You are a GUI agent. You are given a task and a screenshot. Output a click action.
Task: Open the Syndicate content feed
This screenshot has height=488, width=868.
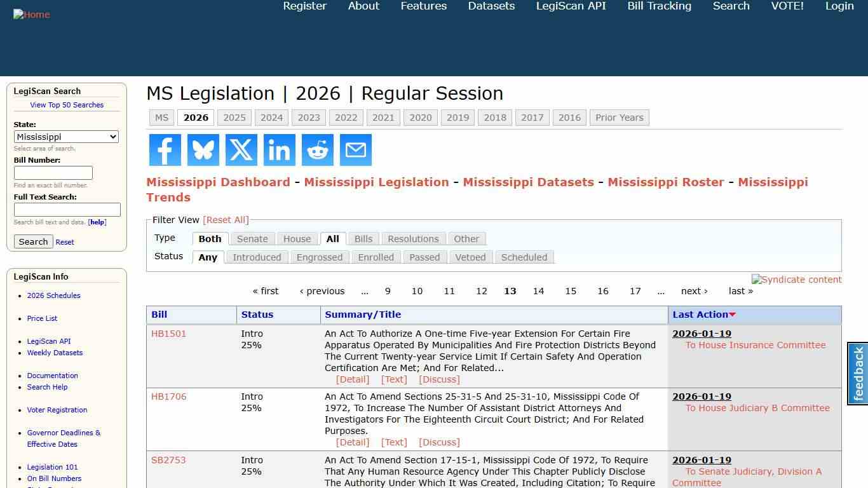coord(796,280)
